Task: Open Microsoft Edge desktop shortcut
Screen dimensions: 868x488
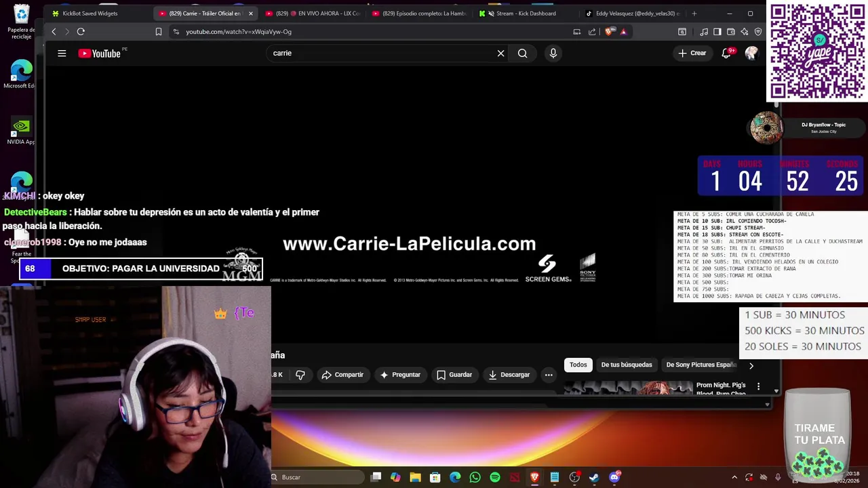Action: [x=21, y=74]
